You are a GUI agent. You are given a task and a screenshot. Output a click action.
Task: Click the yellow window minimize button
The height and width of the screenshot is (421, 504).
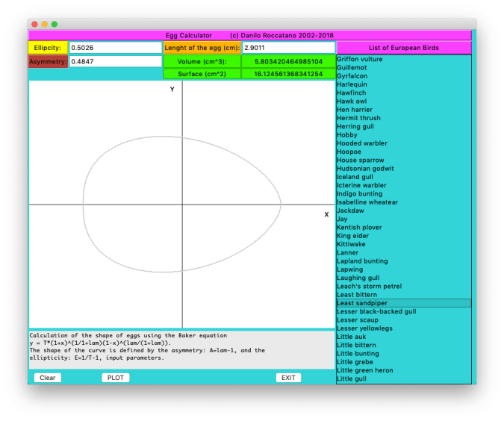(45, 24)
